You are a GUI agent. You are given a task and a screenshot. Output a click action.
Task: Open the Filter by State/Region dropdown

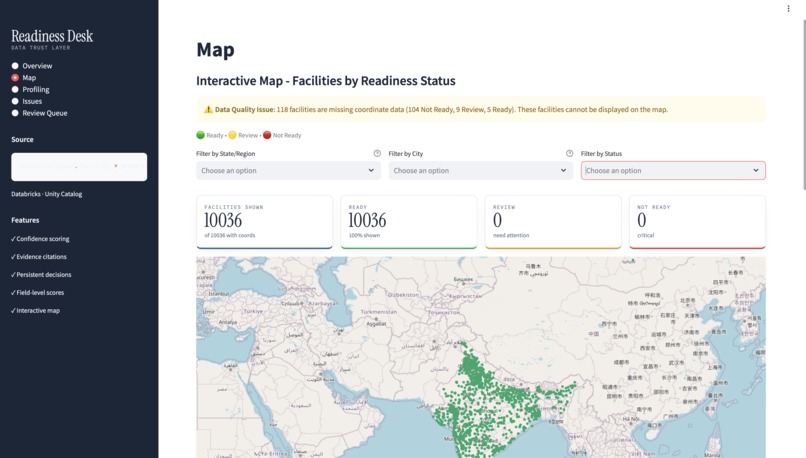pos(288,171)
